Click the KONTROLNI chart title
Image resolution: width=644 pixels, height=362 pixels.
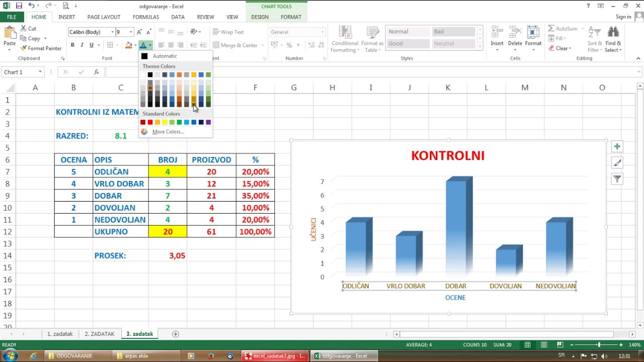448,155
